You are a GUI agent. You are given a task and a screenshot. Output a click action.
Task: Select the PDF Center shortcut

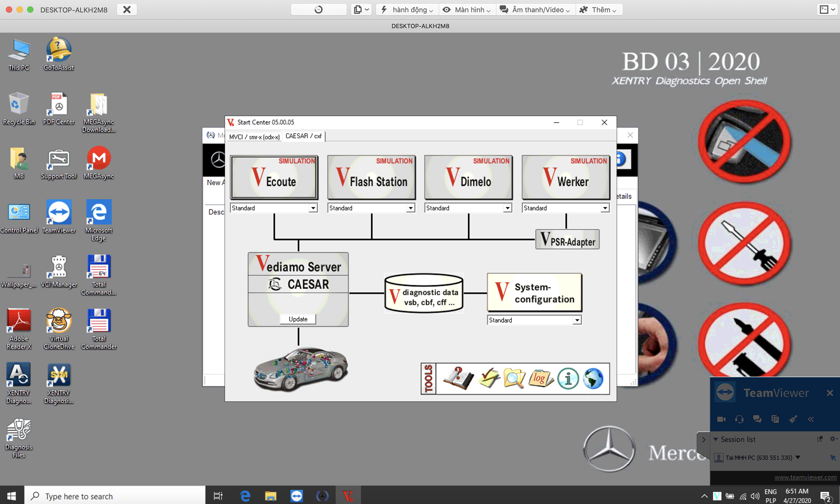point(59,109)
